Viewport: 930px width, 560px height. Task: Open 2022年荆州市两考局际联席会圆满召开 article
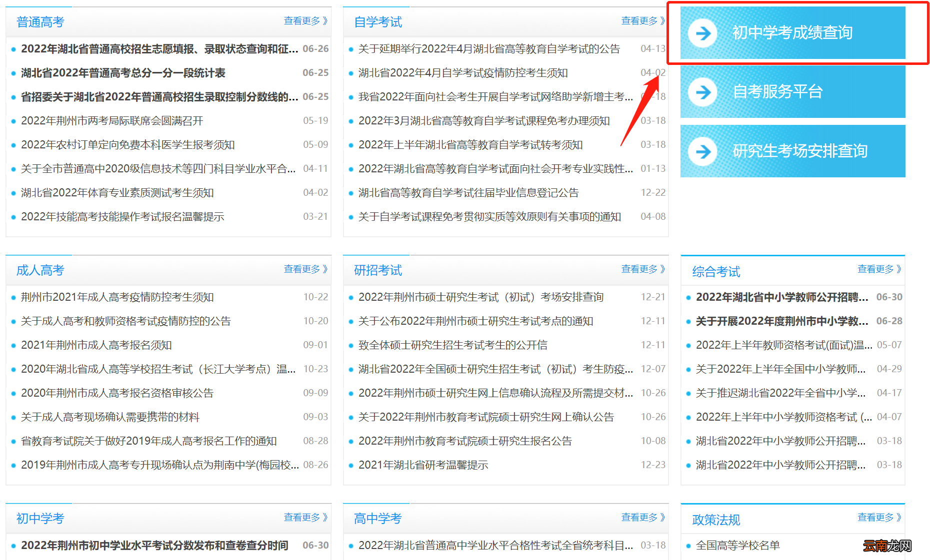(x=112, y=121)
